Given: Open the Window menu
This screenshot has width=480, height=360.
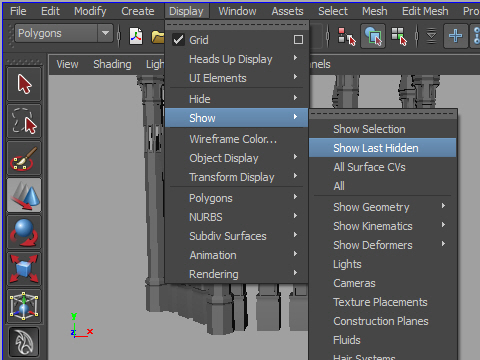Looking at the screenshot, I should pos(237,11).
